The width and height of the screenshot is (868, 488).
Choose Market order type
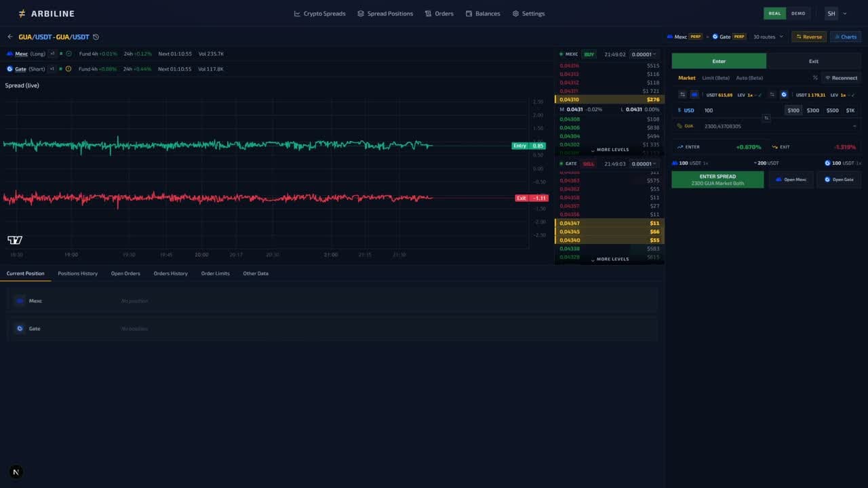pos(687,78)
